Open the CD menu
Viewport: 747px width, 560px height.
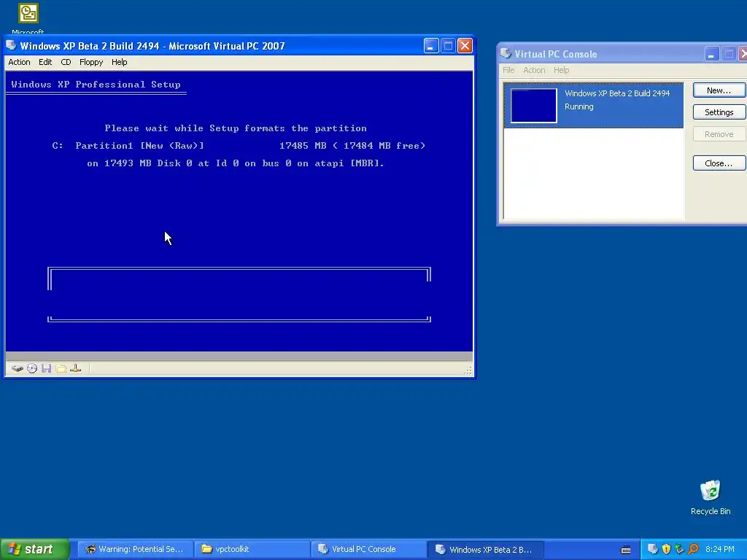point(66,63)
